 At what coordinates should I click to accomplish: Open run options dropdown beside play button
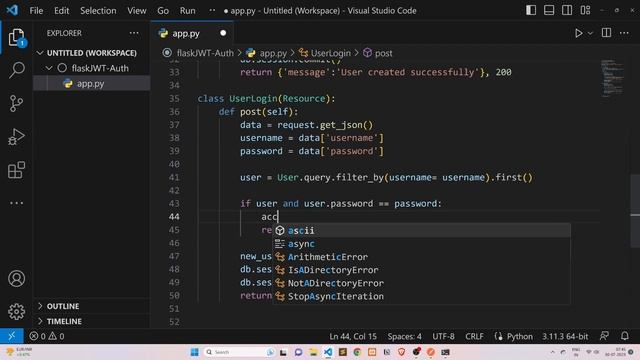(x=590, y=33)
